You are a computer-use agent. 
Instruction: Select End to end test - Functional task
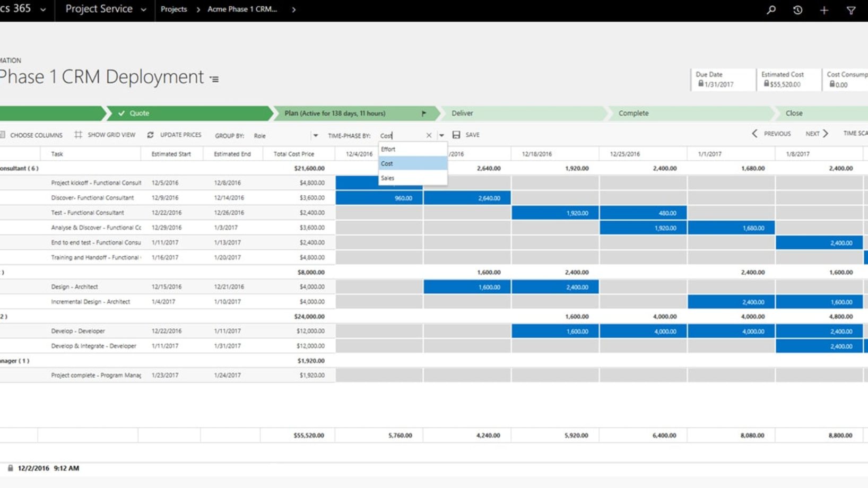pos(96,242)
